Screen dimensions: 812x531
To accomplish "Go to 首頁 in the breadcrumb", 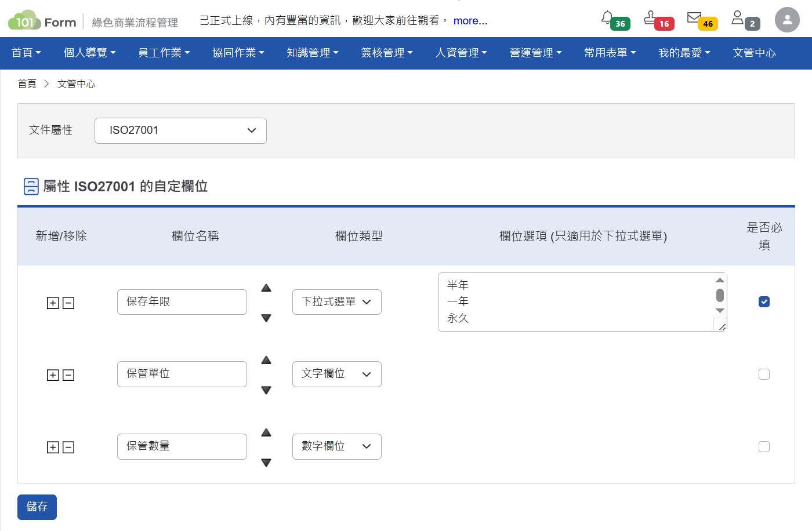I will click(x=27, y=84).
